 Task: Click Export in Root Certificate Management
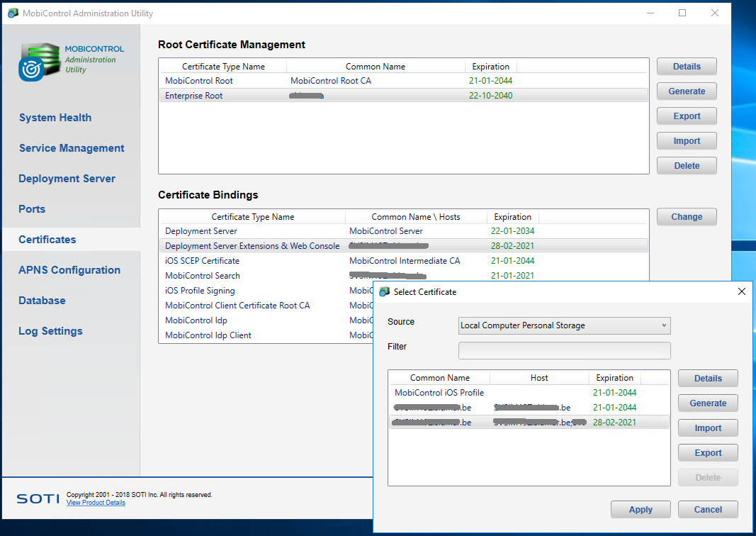pyautogui.click(x=686, y=116)
